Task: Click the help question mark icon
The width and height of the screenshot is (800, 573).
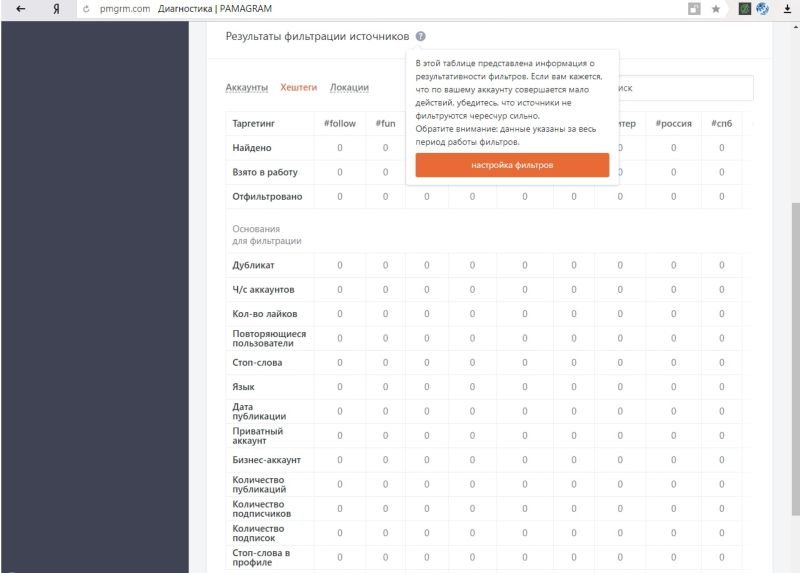Action: (421, 36)
